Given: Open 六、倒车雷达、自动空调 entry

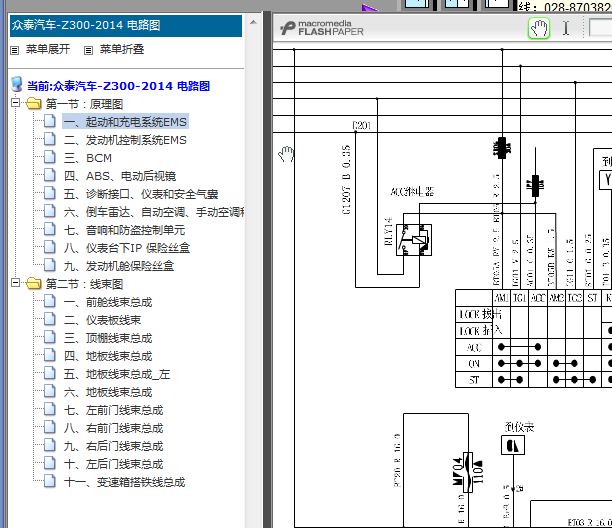Looking at the screenshot, I should (x=154, y=212).
